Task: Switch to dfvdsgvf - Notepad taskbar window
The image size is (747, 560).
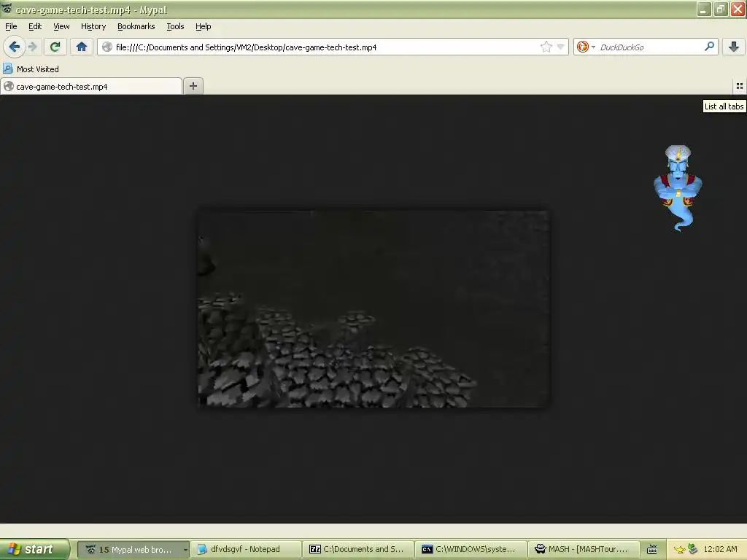Action: [x=246, y=549]
